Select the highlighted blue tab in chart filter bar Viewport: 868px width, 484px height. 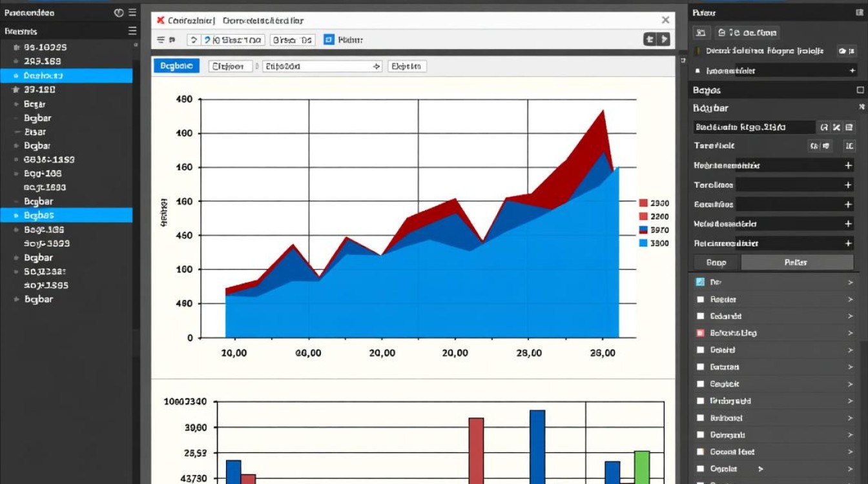click(176, 66)
